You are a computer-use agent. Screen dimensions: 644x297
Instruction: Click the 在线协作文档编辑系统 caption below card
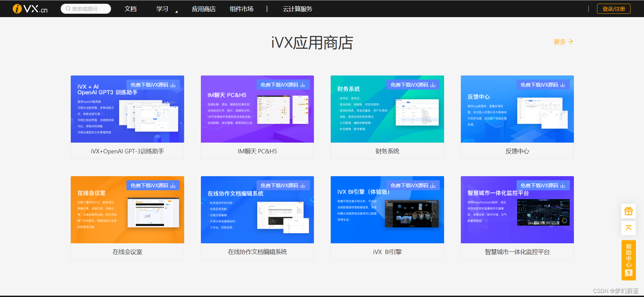[x=257, y=252]
